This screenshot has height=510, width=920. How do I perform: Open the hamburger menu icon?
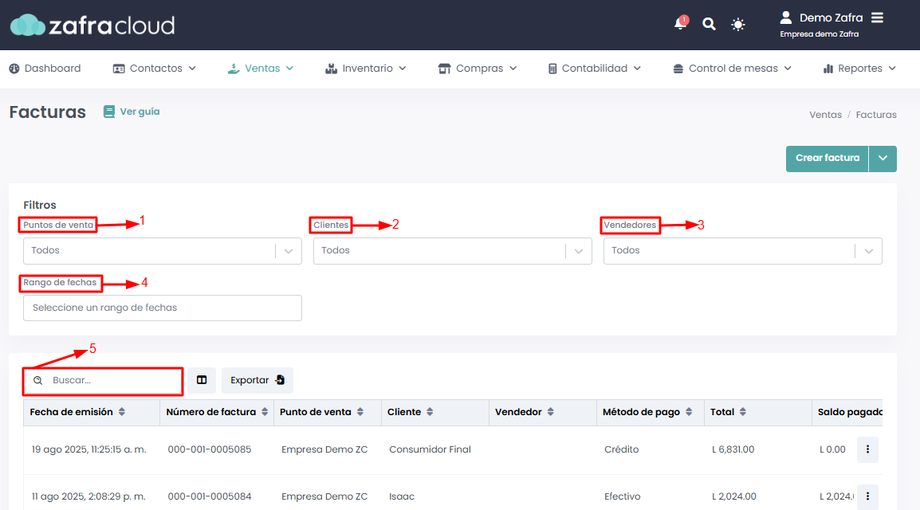click(x=877, y=18)
